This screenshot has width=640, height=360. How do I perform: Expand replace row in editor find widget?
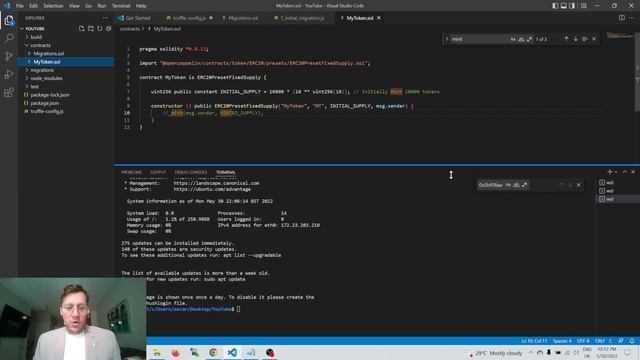(x=447, y=39)
